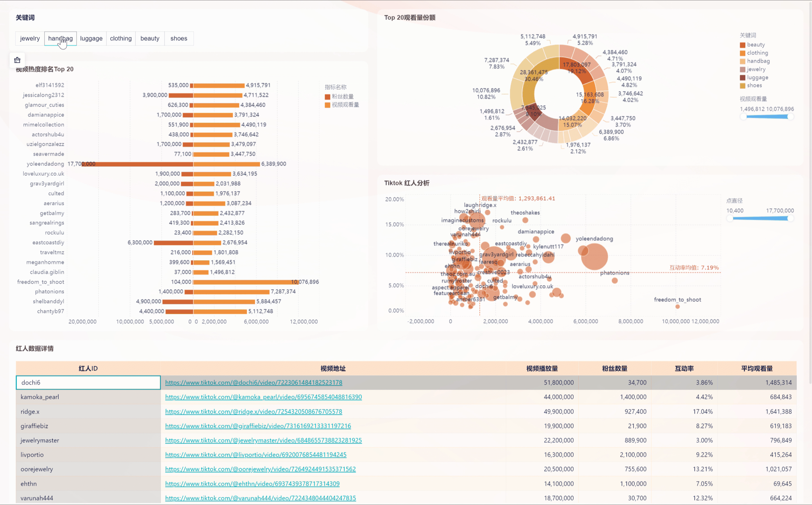Viewport: 812px width, 505px height.
Task: Click the toolbox icon above the ranking chart
Action: click(x=17, y=60)
